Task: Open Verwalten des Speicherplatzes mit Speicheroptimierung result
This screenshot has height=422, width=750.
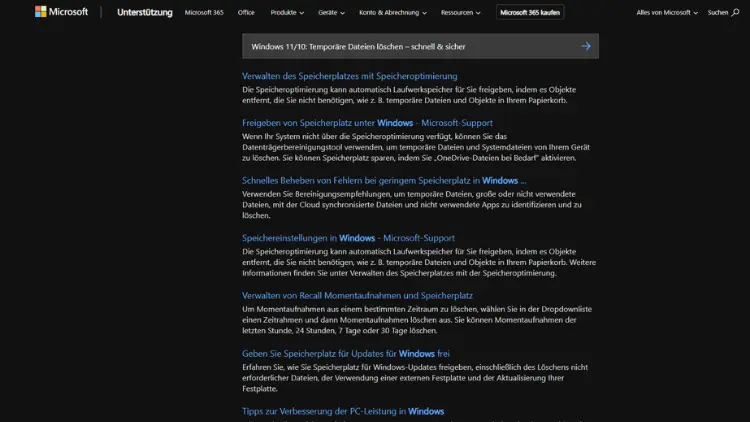Action: [350, 76]
